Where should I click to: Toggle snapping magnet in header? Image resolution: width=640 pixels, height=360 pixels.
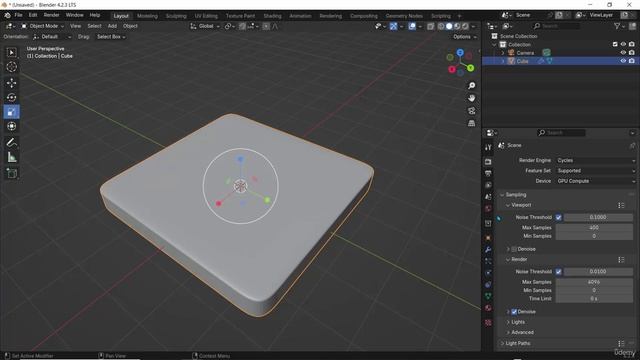pos(242,27)
